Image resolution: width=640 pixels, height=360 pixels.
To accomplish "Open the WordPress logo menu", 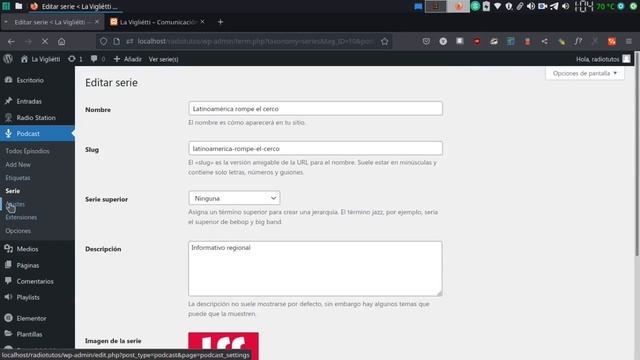I will pos(8,59).
